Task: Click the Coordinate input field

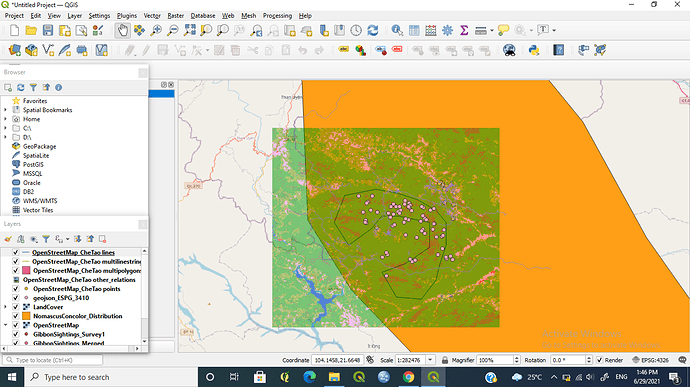Action: tap(337, 360)
